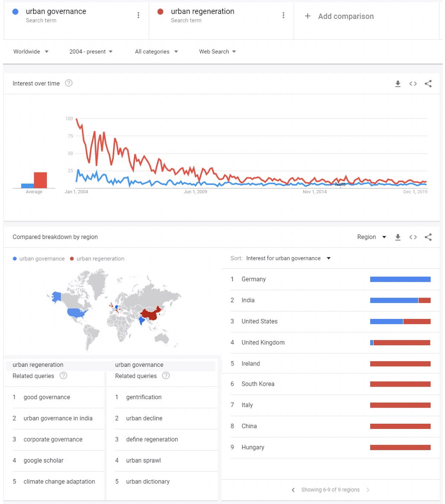Open the gentrification related query
This screenshot has width=445, height=504.
(144, 397)
